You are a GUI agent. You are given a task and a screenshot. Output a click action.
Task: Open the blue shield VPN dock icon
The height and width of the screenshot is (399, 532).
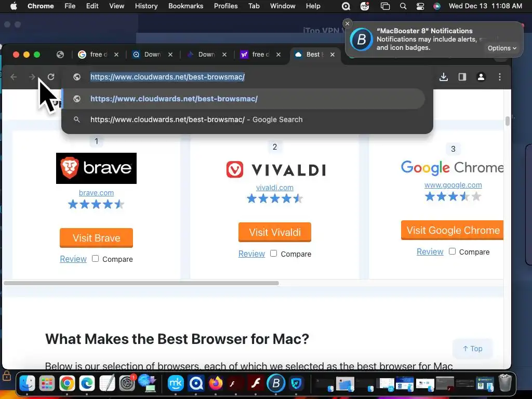(296, 383)
